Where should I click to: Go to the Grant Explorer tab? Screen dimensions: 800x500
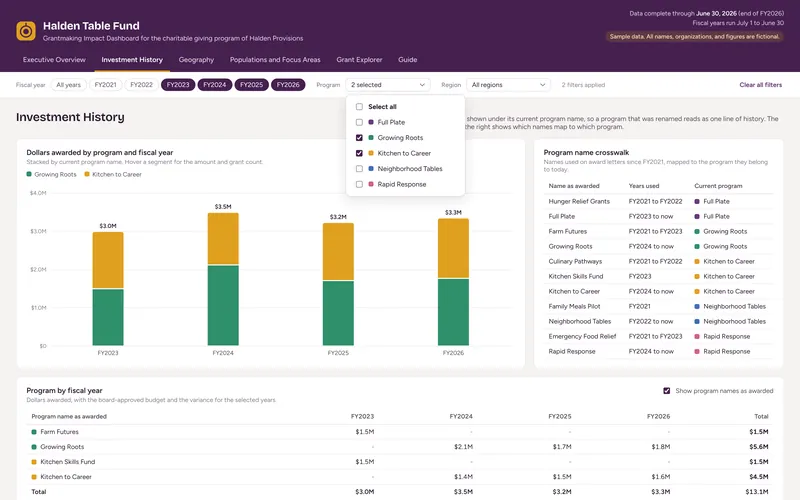click(x=359, y=60)
